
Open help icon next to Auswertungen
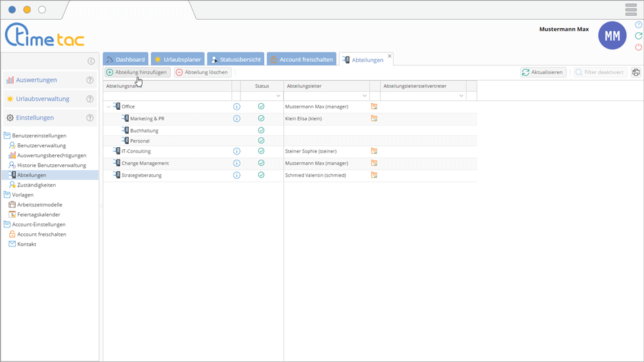tap(90, 80)
